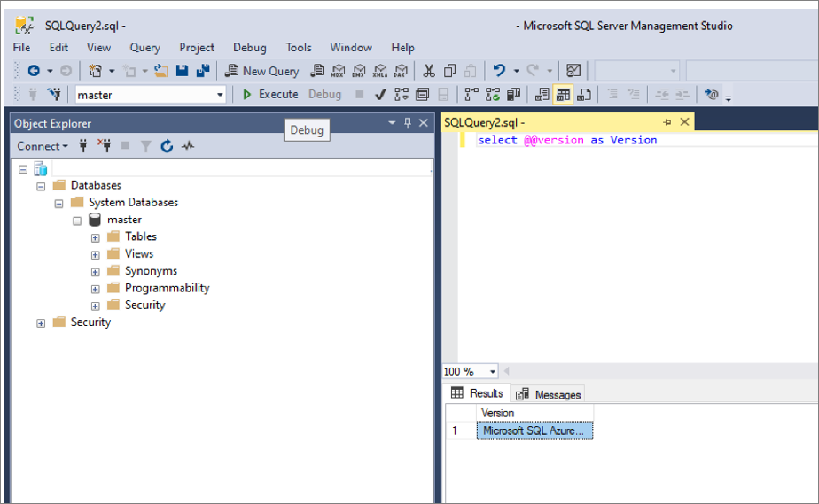Click the Save All toolbar icon
Screen dimensions: 819x504
pos(203,71)
